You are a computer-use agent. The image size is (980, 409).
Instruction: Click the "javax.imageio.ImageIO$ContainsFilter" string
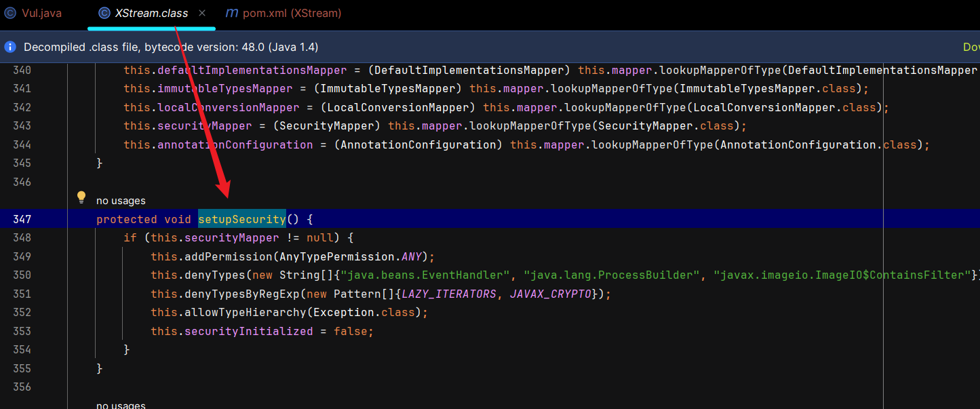pos(842,275)
